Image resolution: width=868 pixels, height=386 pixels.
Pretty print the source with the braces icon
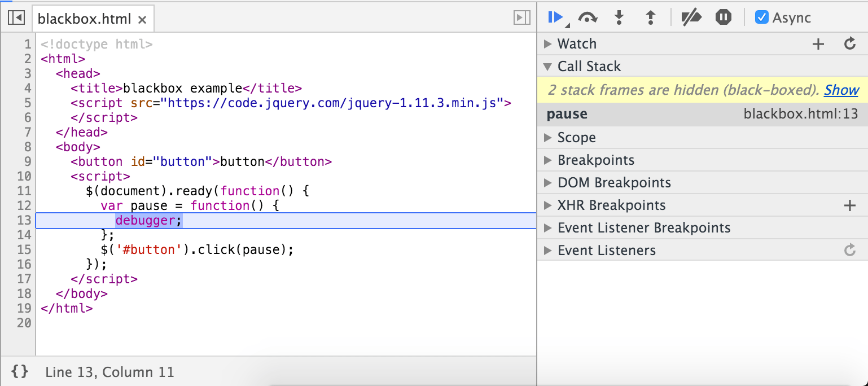[x=20, y=371]
